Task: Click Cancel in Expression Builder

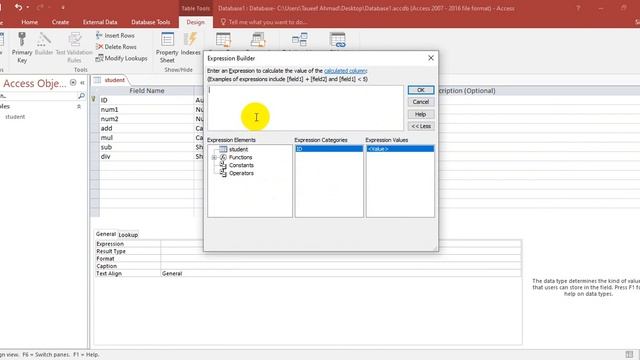Action: [x=421, y=102]
